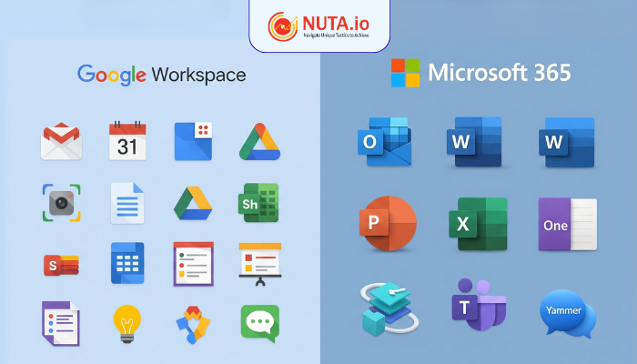Launch the Outlook icon

384,142
